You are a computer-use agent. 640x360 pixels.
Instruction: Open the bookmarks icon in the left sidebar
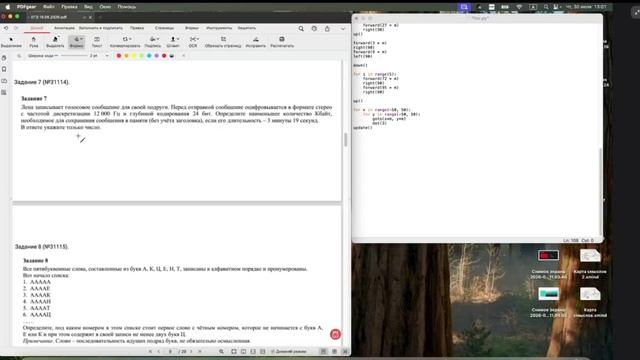pyautogui.click(x=4, y=69)
